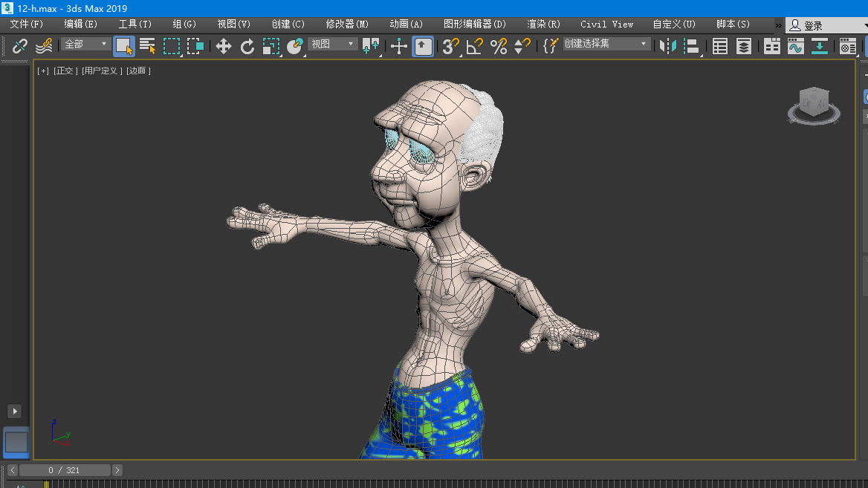
Task: Click the 登录 sign-in button
Action: click(806, 25)
